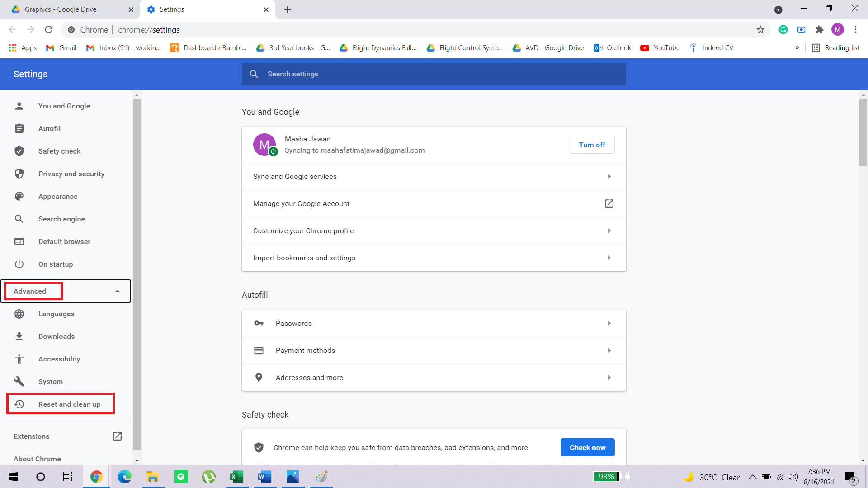
Task: Open a new tab with plus button
Action: coord(288,9)
